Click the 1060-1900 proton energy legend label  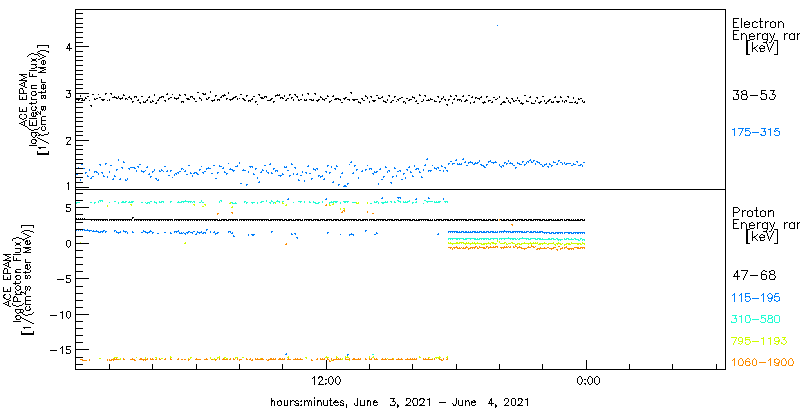coord(763,363)
